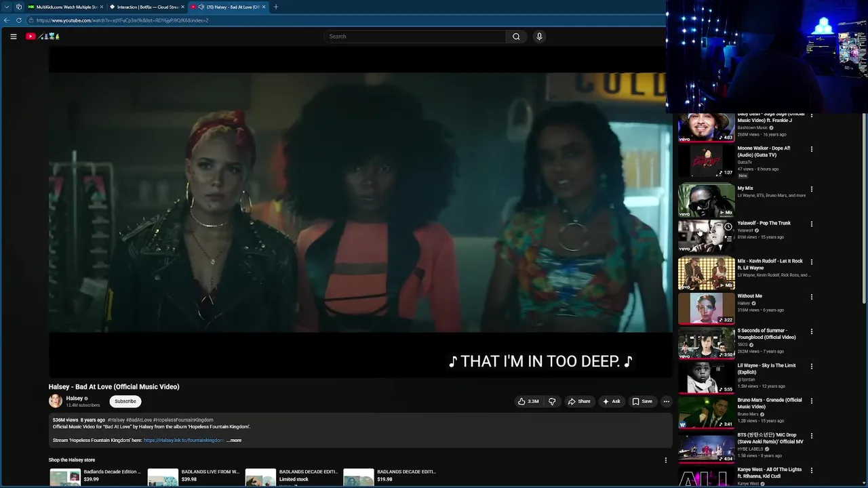Close the MultiKick.com tab
Viewport: 868px width, 488px height.
tap(102, 7)
